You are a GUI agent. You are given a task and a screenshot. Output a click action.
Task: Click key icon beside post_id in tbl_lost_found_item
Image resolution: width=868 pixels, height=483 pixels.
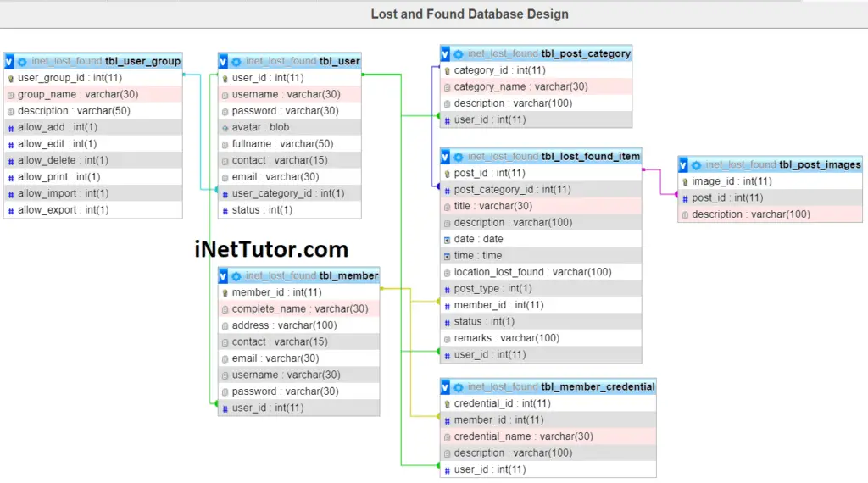pos(447,174)
